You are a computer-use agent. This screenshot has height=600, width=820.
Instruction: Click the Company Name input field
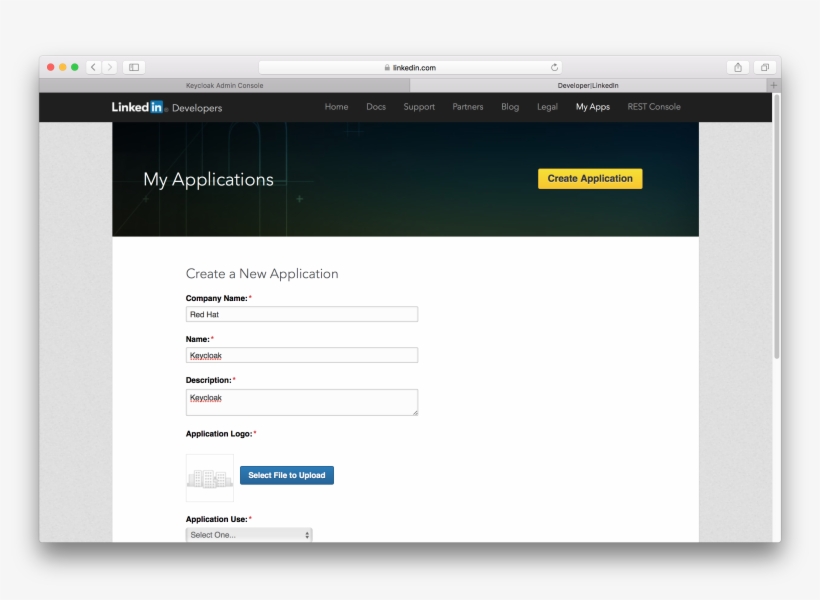coord(300,313)
